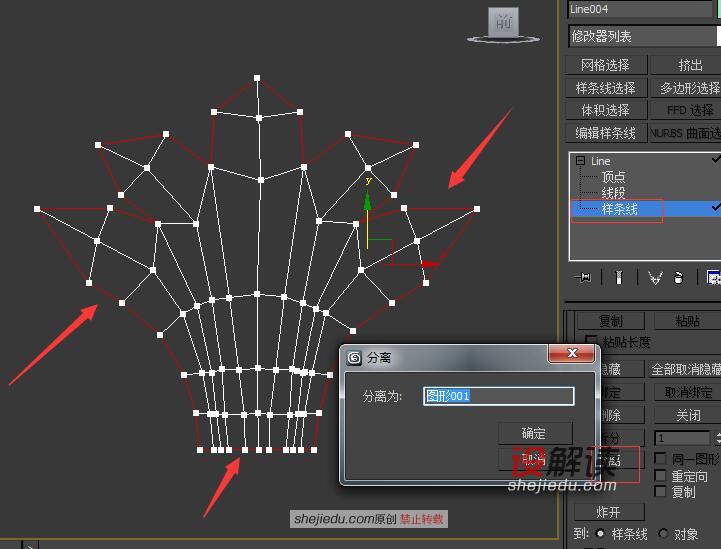Screen dimensions: 721x549
Task: Click the spinner arrows beside the value 1 field
Action: 717,438
